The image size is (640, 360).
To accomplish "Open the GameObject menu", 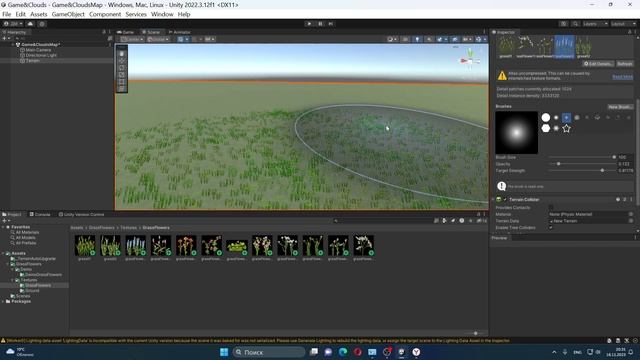I will [x=68, y=14].
